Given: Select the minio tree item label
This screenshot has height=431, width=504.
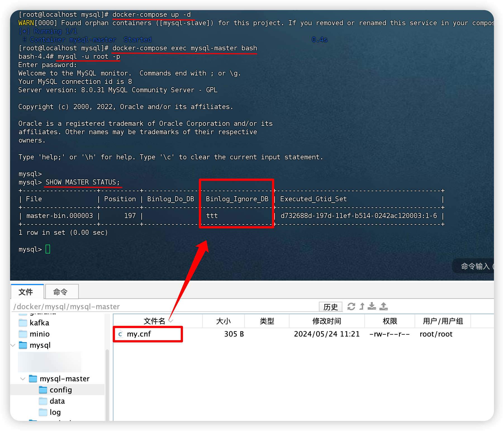Looking at the screenshot, I should (40, 334).
